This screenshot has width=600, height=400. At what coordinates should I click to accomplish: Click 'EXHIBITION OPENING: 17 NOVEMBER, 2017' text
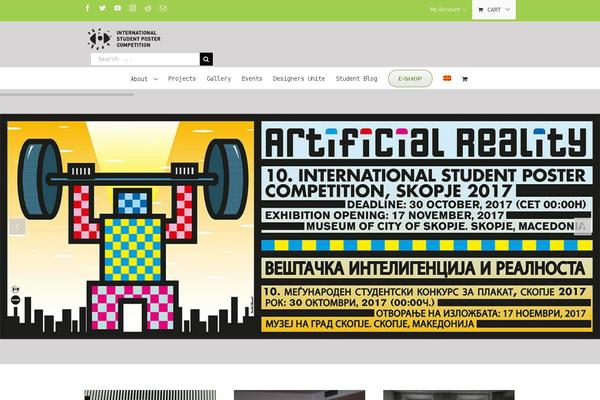[384, 215]
